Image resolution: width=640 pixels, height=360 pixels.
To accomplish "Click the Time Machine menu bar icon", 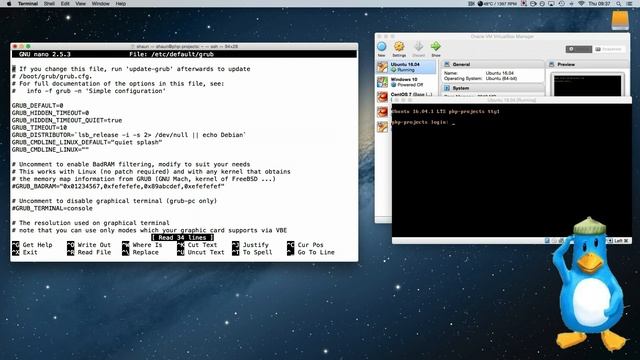I will pyautogui.click(x=561, y=4).
